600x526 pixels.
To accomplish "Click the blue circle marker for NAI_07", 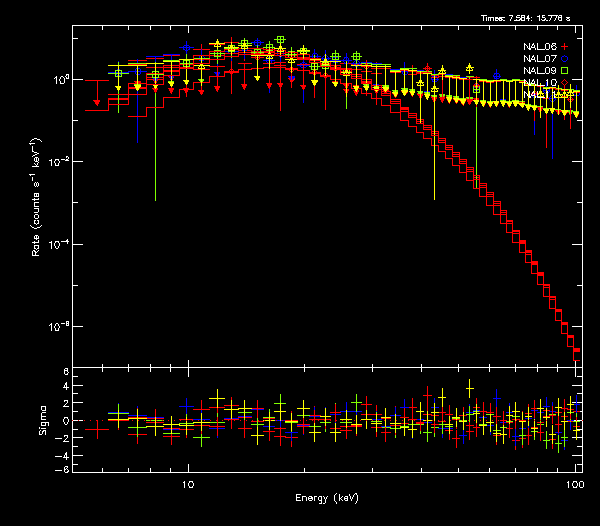I will click(565, 59).
